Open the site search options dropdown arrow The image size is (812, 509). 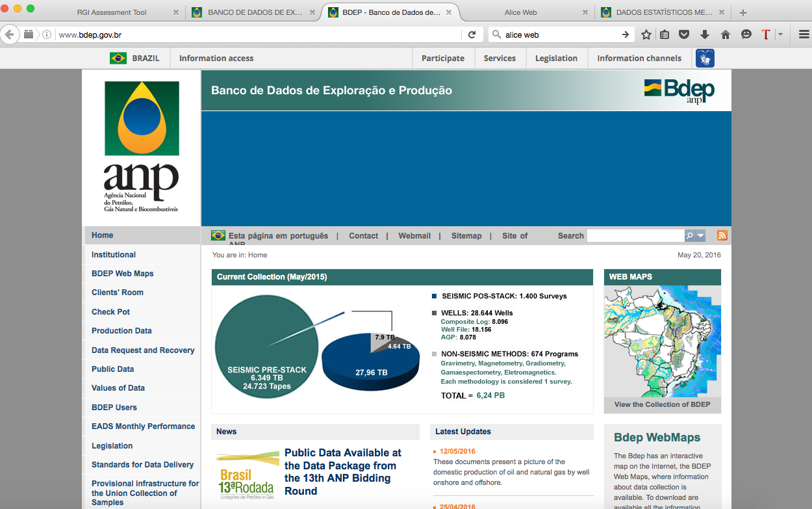click(700, 235)
